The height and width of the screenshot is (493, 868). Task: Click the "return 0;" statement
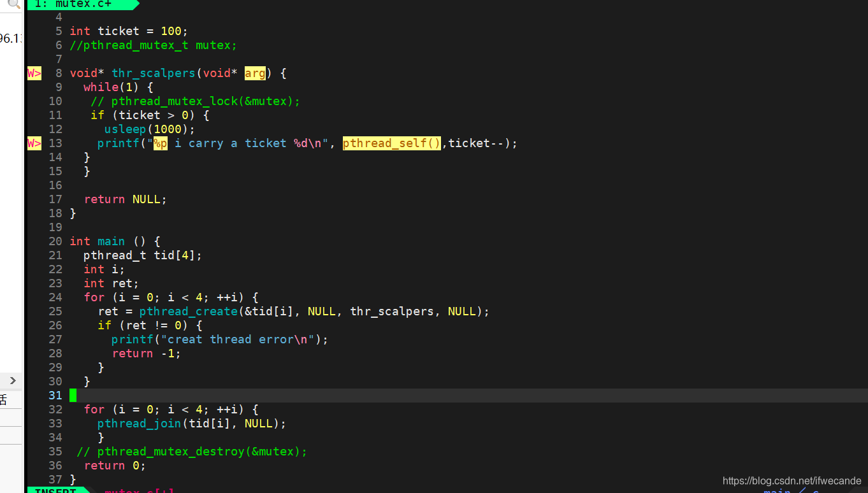coord(115,466)
